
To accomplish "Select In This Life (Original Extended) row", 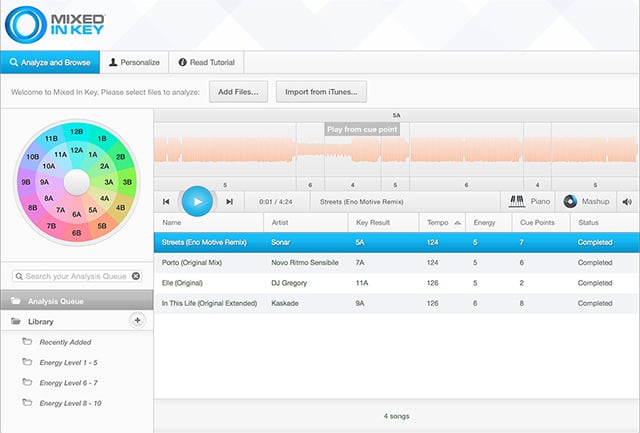I will point(397,303).
